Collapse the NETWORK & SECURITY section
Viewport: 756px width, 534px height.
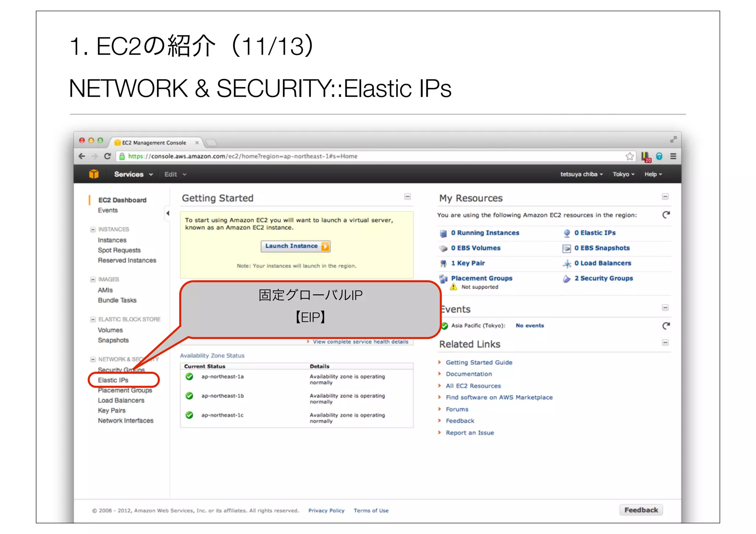click(93, 359)
